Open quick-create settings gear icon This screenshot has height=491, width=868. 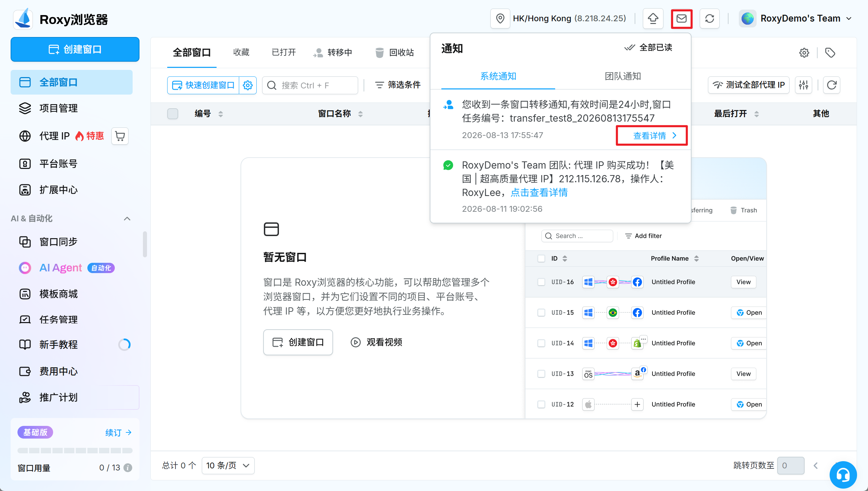click(248, 85)
